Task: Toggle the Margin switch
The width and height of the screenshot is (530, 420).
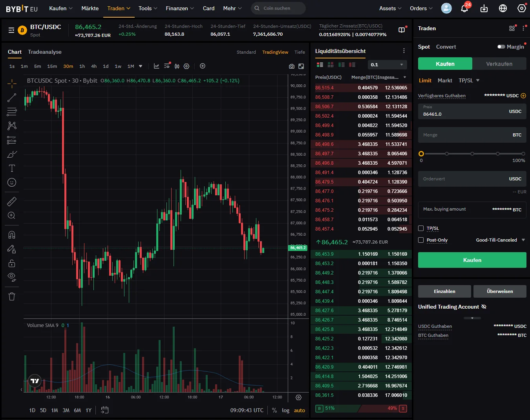Action: 501,47
